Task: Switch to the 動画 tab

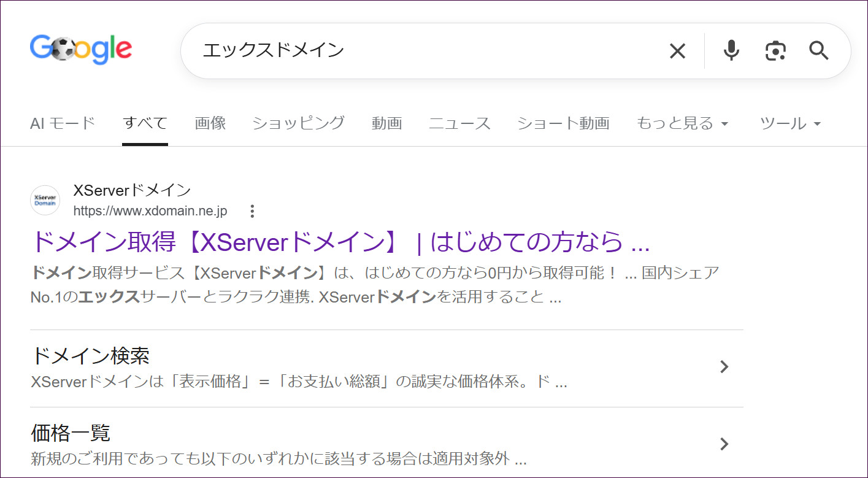Action: point(386,123)
